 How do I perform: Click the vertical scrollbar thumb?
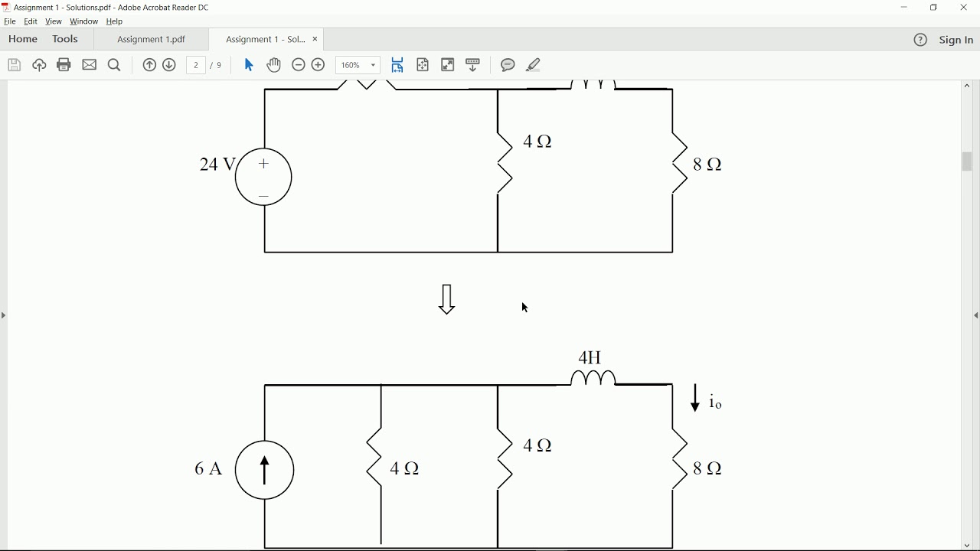click(968, 161)
